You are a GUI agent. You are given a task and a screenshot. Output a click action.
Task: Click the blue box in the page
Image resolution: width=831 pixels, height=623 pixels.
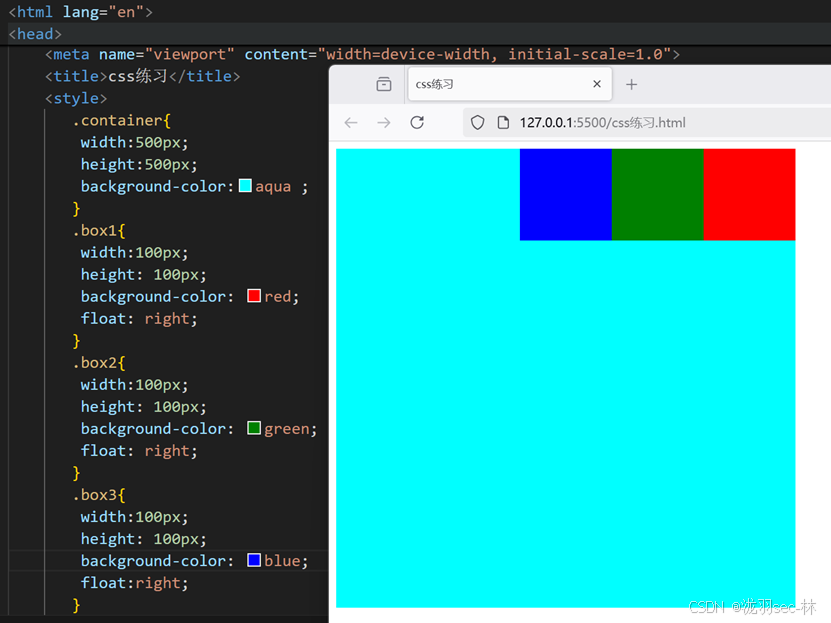pyautogui.click(x=565, y=194)
